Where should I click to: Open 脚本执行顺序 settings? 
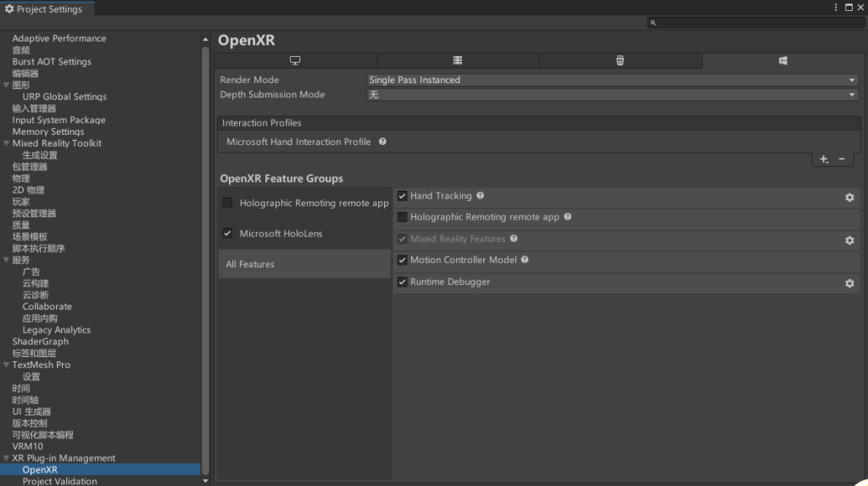pos(39,249)
